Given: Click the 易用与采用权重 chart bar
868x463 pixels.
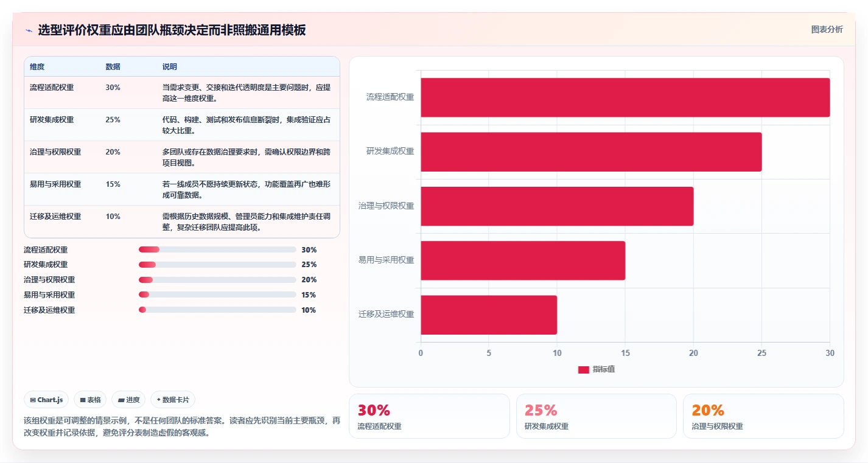Looking at the screenshot, I should tap(523, 260).
